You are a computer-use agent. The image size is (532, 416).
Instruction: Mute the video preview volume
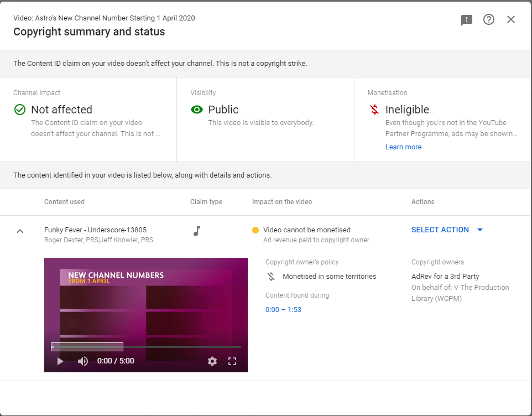83,361
